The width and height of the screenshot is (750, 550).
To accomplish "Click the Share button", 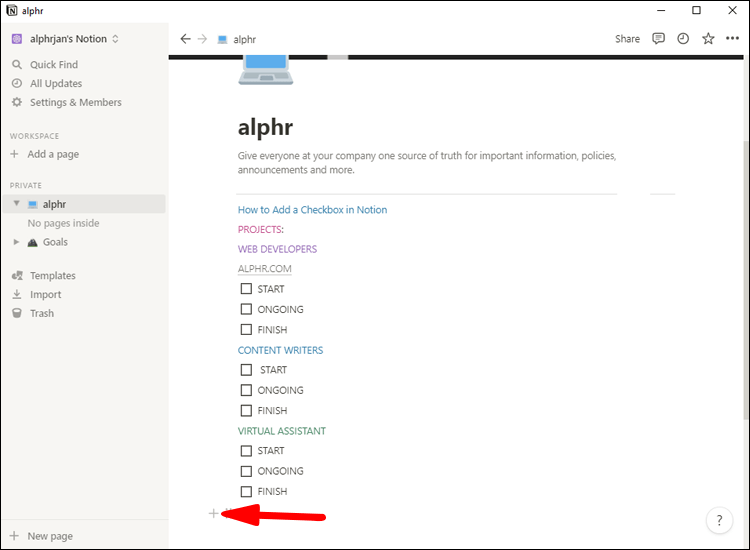I will (x=627, y=39).
